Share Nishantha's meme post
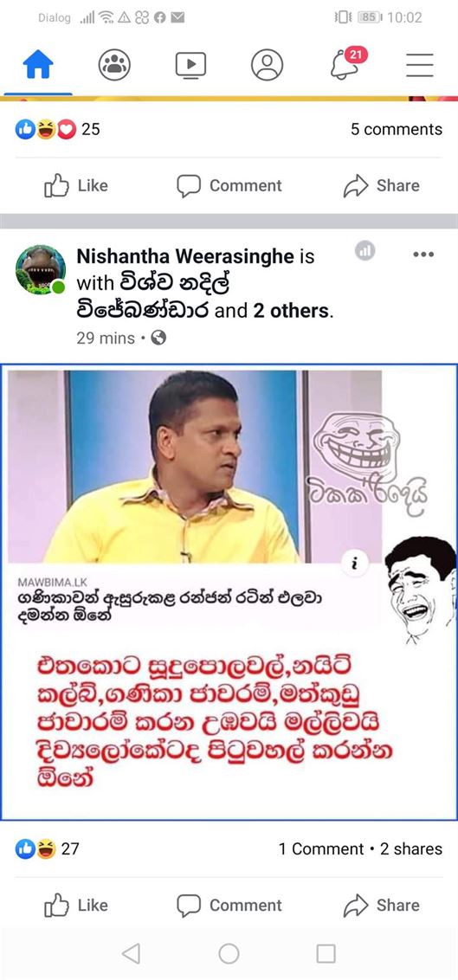Image resolution: width=458 pixels, height=980 pixels. click(x=381, y=905)
